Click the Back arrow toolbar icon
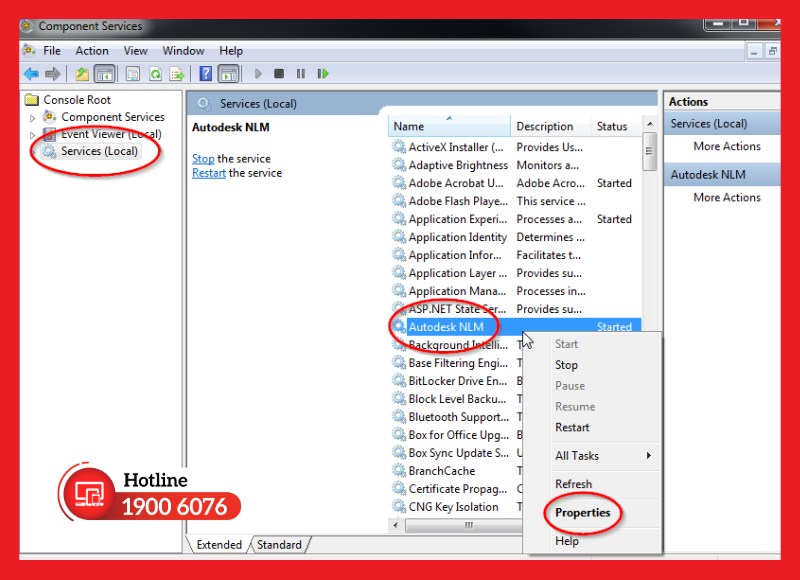 pos(31,74)
